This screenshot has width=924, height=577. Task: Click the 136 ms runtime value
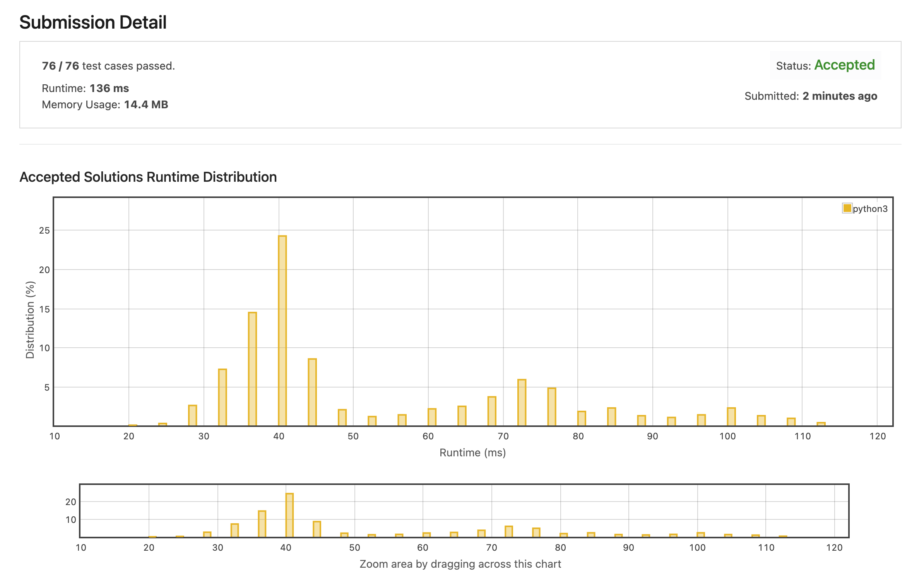109,88
